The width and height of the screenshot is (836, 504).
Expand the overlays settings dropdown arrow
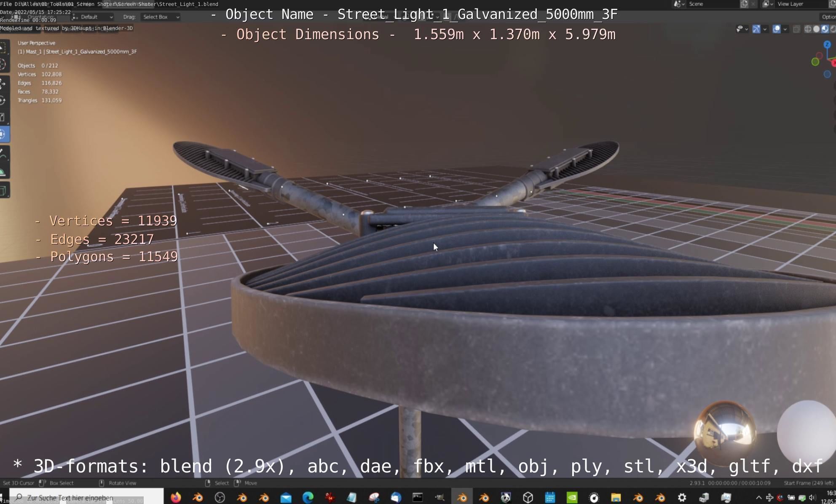click(x=785, y=29)
